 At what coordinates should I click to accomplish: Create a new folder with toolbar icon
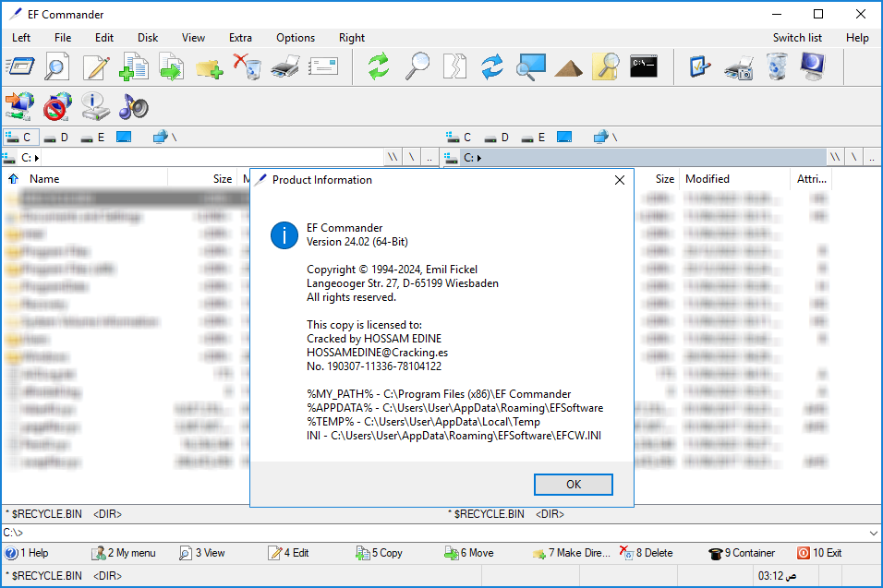[x=210, y=67]
